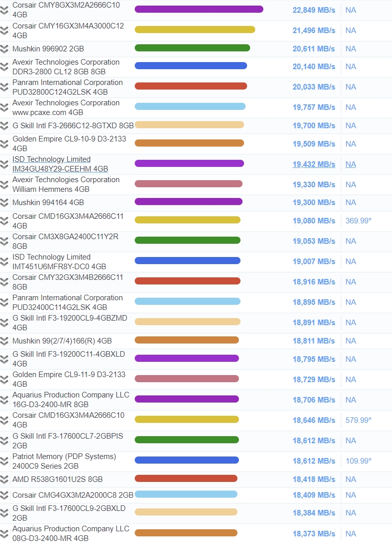Open the 579.99* price link

coord(358,420)
